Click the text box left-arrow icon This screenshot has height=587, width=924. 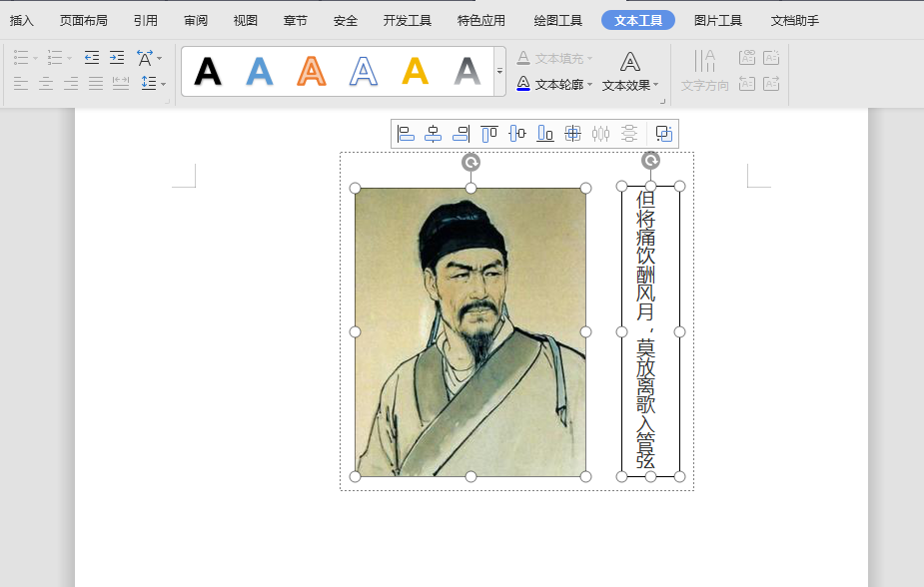coord(746,84)
